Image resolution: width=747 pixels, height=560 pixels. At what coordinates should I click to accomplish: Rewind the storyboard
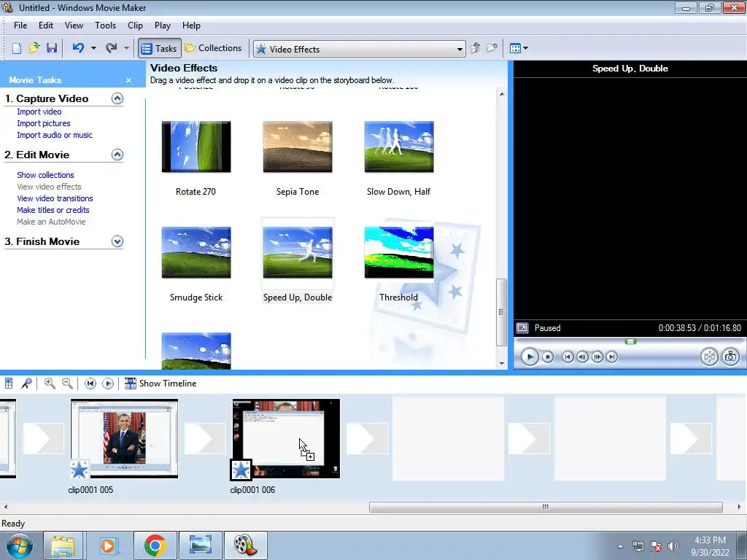[x=90, y=384]
